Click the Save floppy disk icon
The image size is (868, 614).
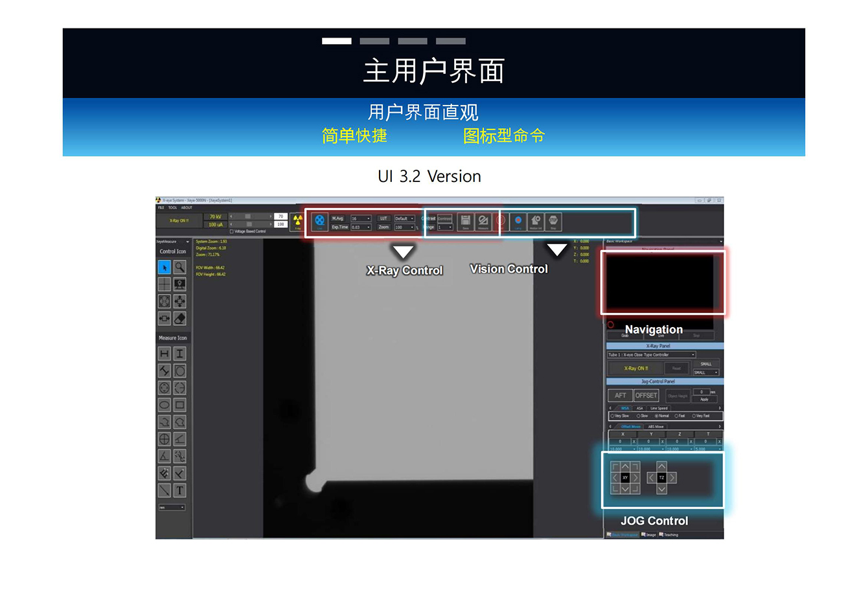[465, 221]
